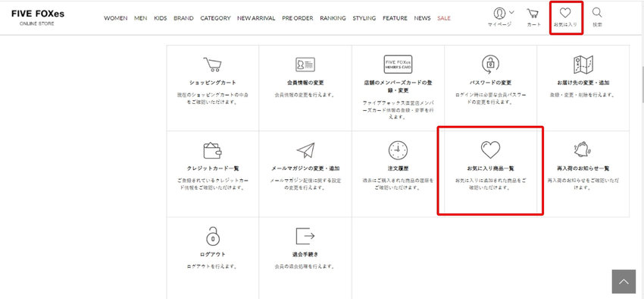The height and width of the screenshot is (299, 644).
Task: Click メールマガジンの変更・追加 title
Action: coord(305,168)
